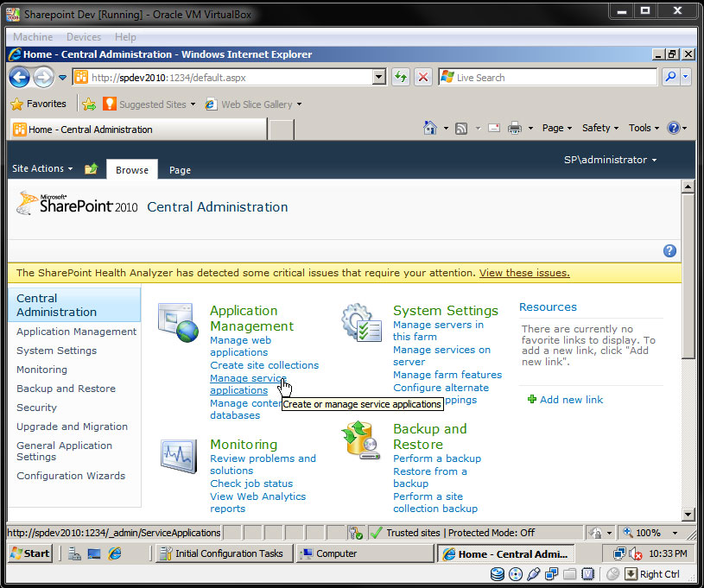Open the VirtualBox Machine menu
This screenshot has height=588, width=704.
tap(33, 37)
